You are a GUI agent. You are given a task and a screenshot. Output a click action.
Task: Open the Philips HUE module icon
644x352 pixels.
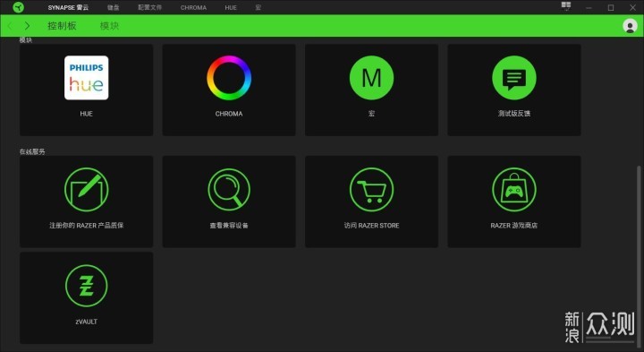86,78
